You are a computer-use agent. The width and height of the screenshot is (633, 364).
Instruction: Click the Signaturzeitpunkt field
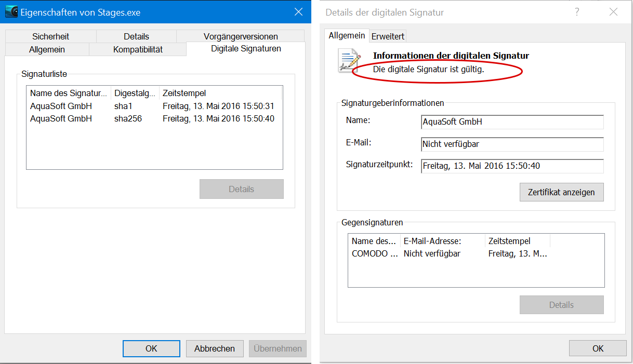click(x=512, y=166)
